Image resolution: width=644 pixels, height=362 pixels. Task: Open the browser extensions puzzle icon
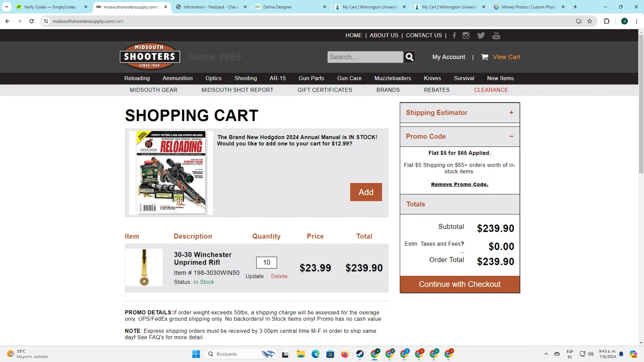pos(606,21)
